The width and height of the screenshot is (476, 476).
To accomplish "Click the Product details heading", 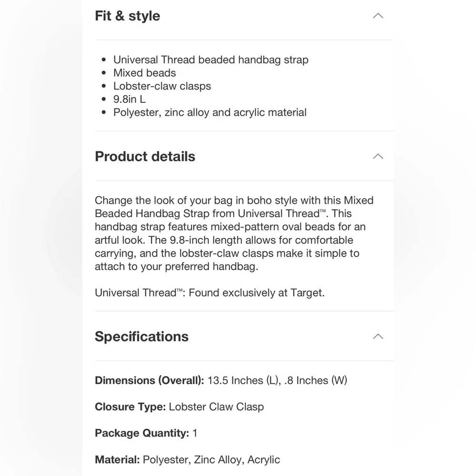I will point(145,156).
